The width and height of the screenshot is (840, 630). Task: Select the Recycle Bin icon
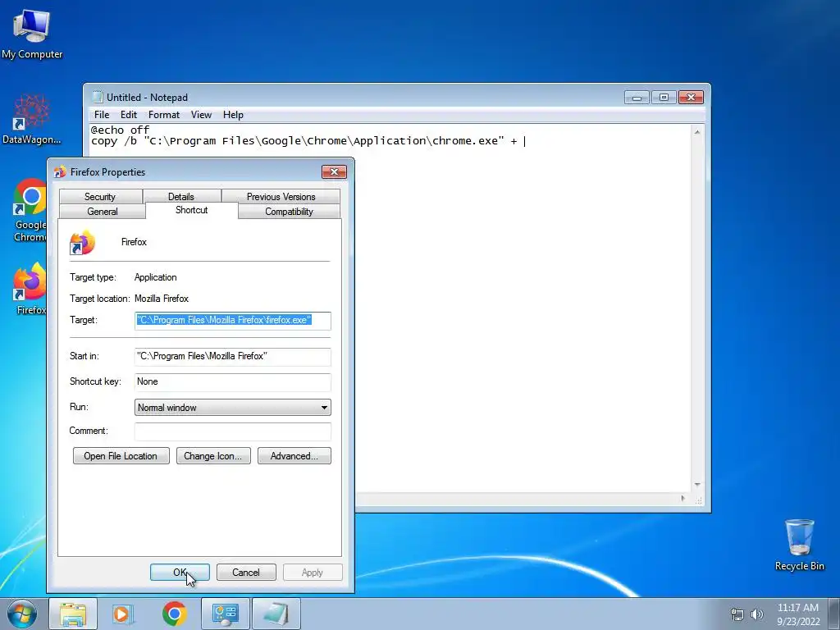[x=799, y=545]
